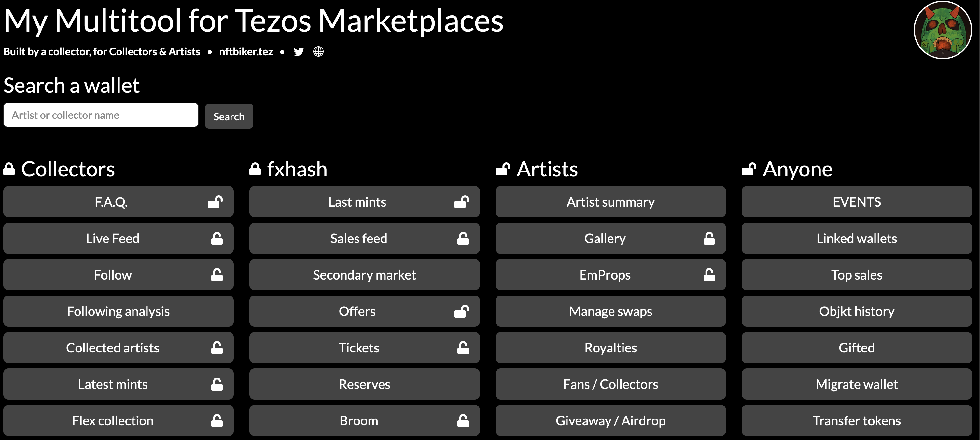The height and width of the screenshot is (440, 980).
Task: Focus the Artist or collector name field
Action: click(x=101, y=115)
